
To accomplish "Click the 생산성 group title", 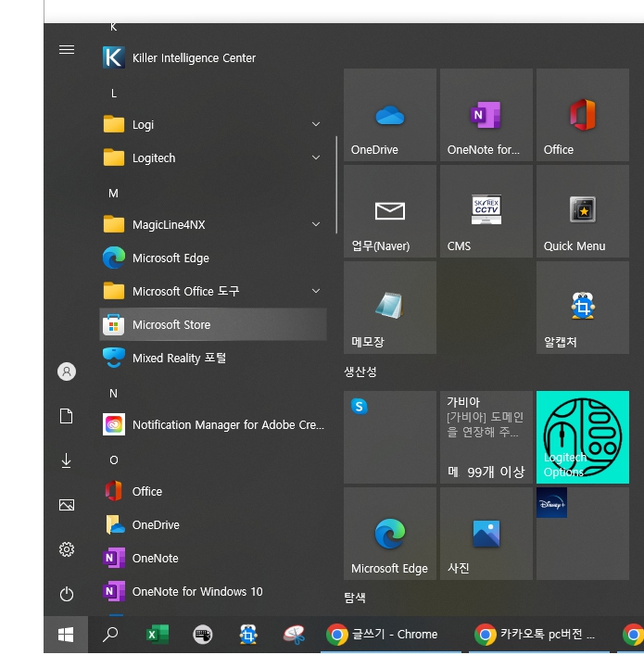I will click(360, 372).
